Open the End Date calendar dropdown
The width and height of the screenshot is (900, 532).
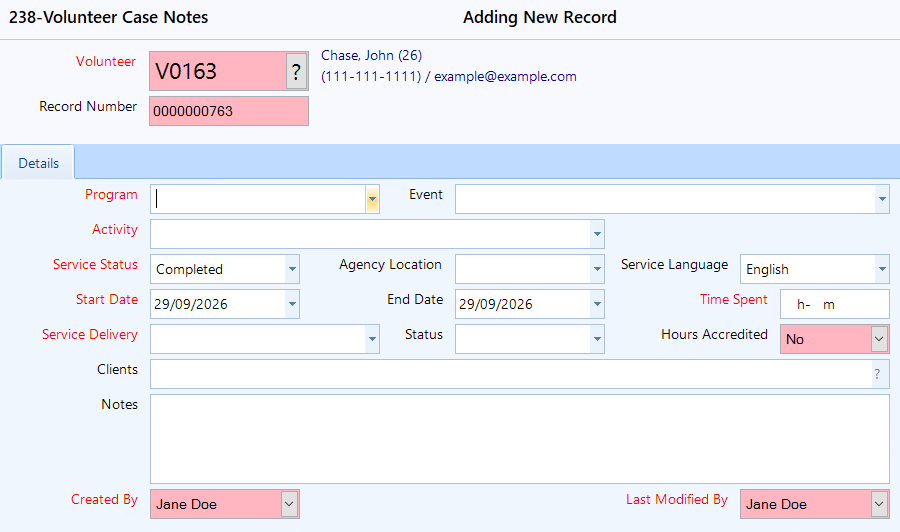tap(597, 304)
